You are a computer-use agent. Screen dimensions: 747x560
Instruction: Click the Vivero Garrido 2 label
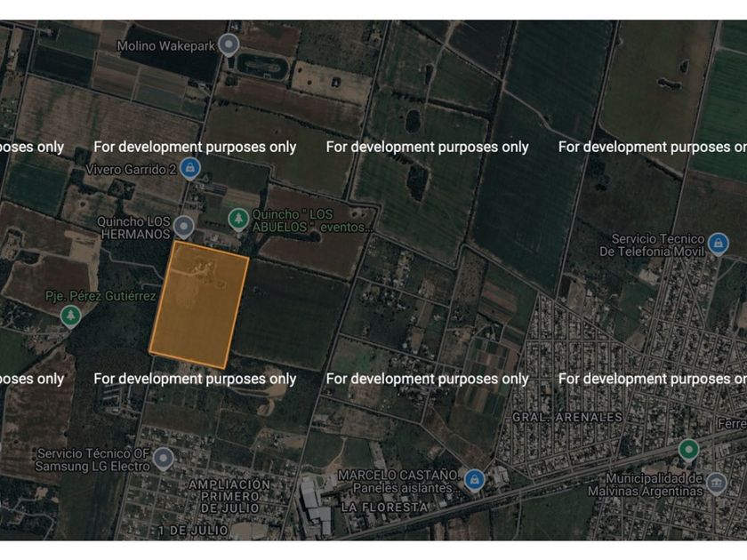pos(131,170)
